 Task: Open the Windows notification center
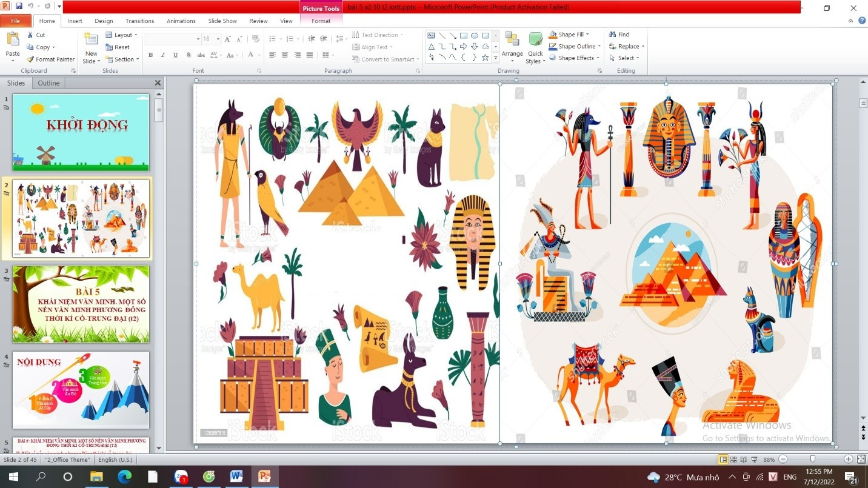tap(850, 476)
